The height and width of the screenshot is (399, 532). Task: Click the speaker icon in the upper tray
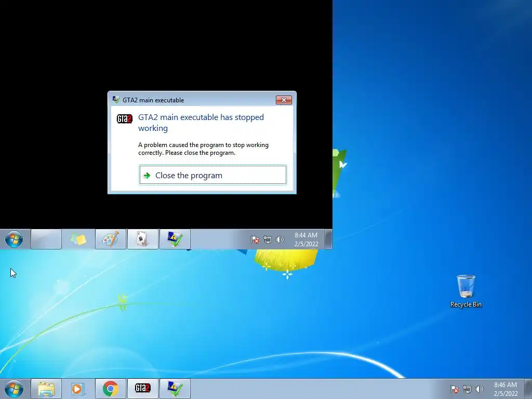(280, 240)
